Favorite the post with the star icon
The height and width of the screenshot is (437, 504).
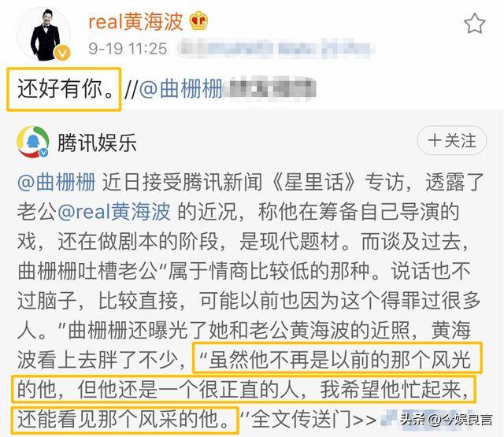click(x=474, y=24)
